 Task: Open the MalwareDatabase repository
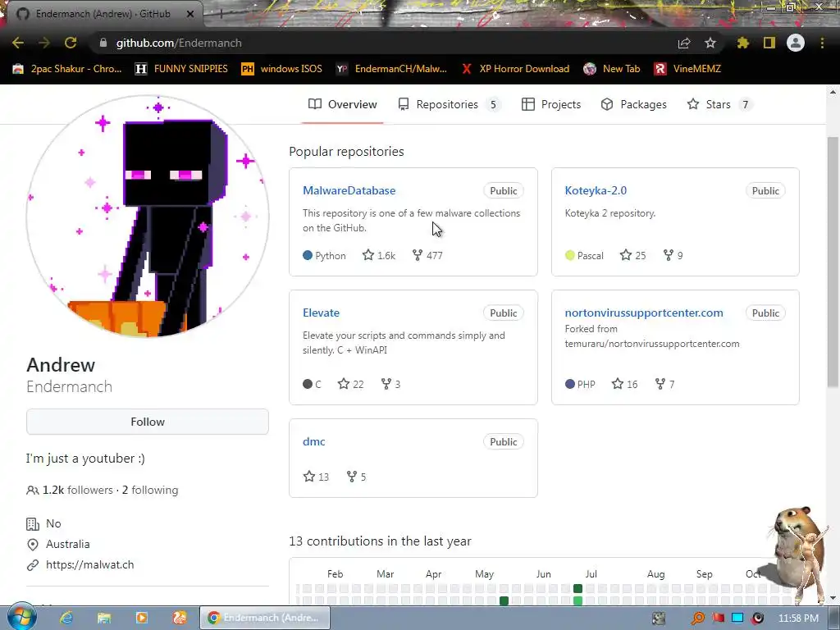click(x=349, y=190)
